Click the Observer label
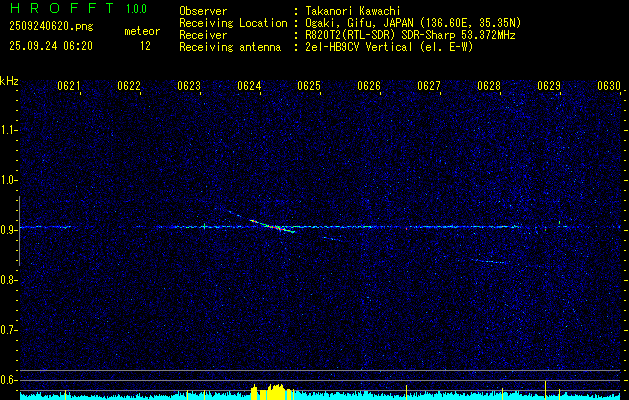 [x=203, y=11]
